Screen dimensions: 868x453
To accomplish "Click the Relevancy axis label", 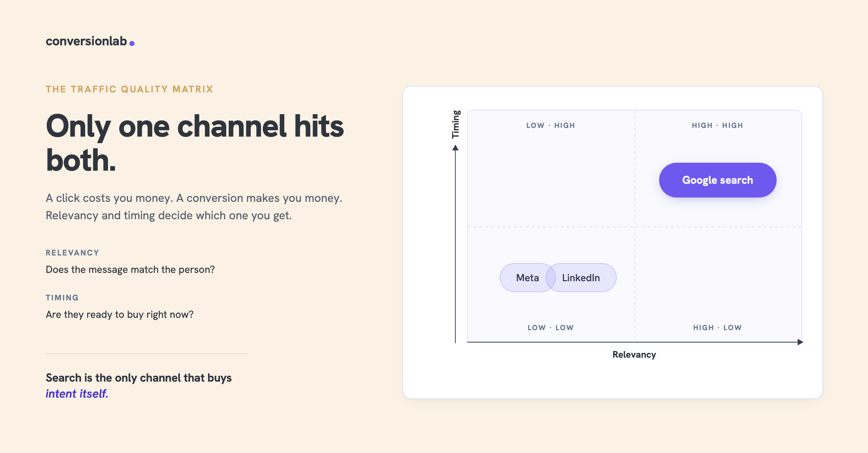I will (634, 354).
